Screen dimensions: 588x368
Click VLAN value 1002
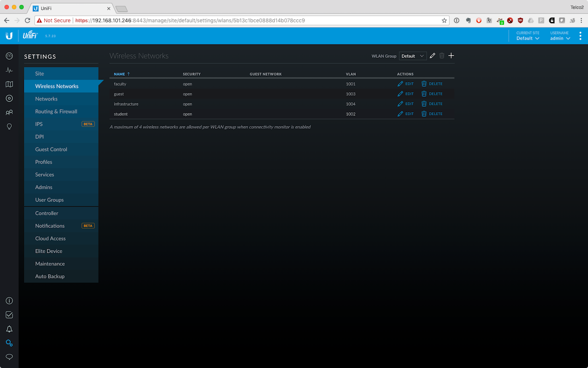[x=351, y=114]
